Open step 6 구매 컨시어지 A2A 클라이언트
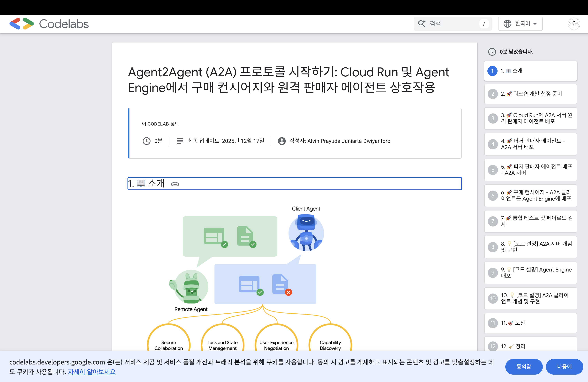 (x=530, y=195)
